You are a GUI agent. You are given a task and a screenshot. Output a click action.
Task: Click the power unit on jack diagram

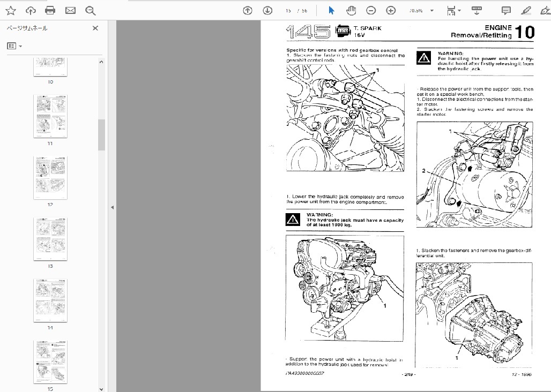(345, 288)
